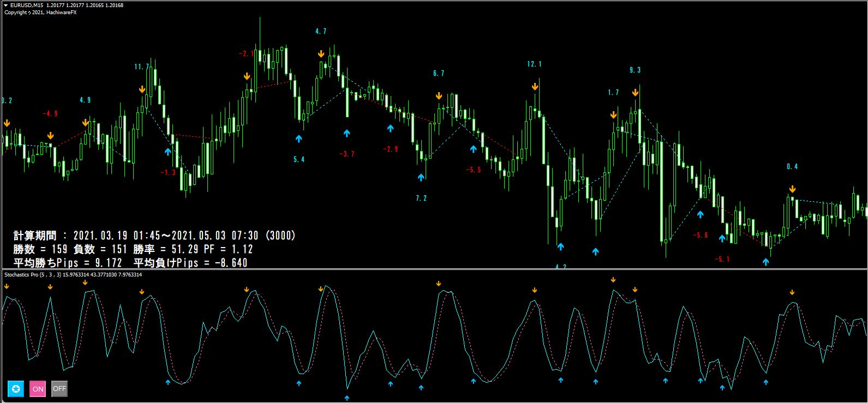Image resolution: width=868 pixels, height=403 pixels.
Task: Click the orange sell arrow under 9.3
Action: 635,93
